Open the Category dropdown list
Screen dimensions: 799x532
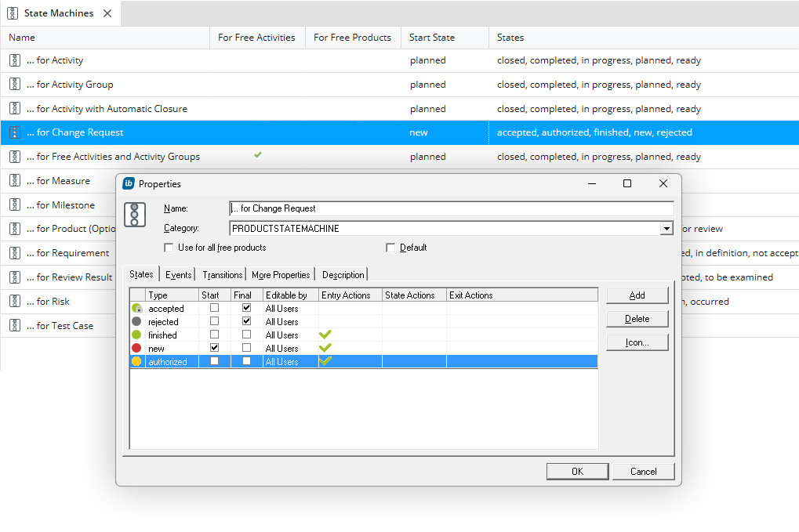coord(666,229)
